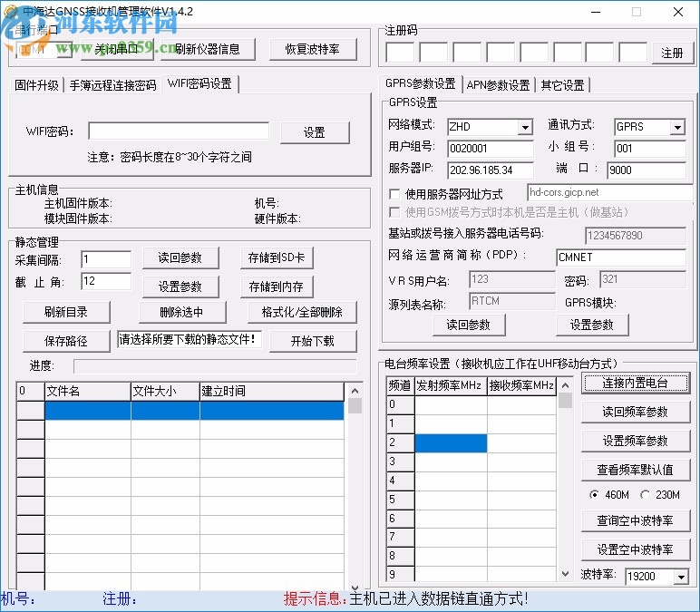Close the window with X button
The width and height of the screenshot is (700, 612).
click(x=678, y=12)
